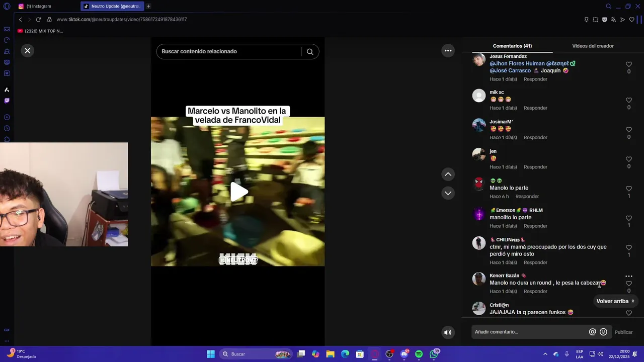Go to next video arrow
The image size is (644, 362).
[x=448, y=193]
